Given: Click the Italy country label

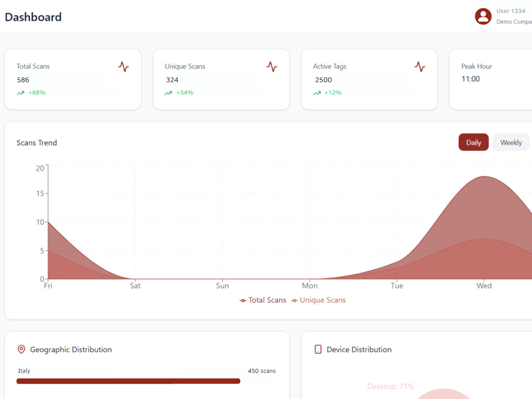Looking at the screenshot, I should [x=24, y=371].
